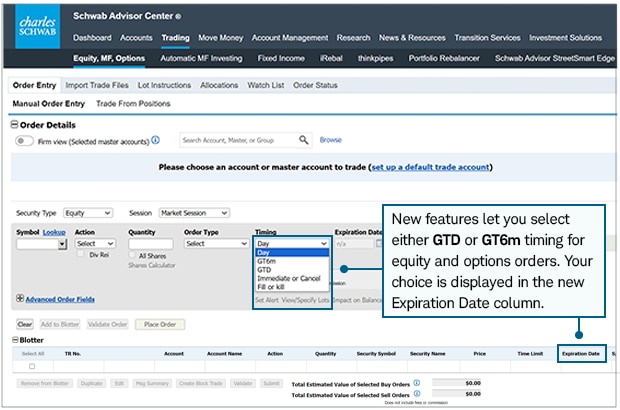Click set up a default trade account link
The width and height of the screenshot is (620, 410).
pyautogui.click(x=430, y=167)
